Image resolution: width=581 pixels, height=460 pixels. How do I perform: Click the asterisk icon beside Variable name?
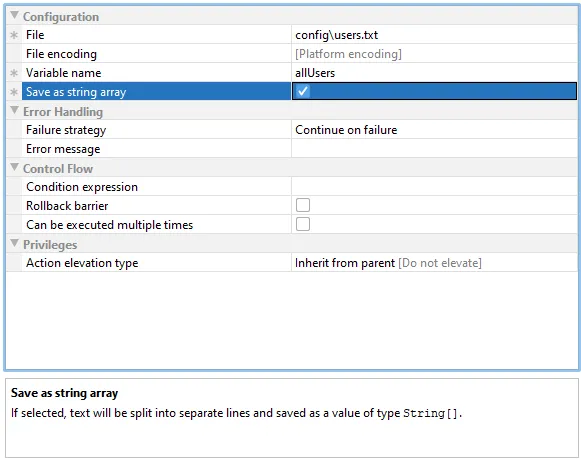tap(14, 73)
